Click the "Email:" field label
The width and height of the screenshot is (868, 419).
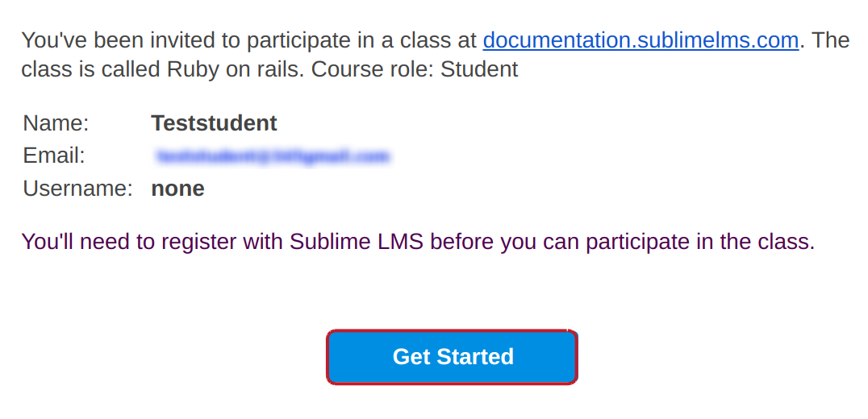pos(53,156)
